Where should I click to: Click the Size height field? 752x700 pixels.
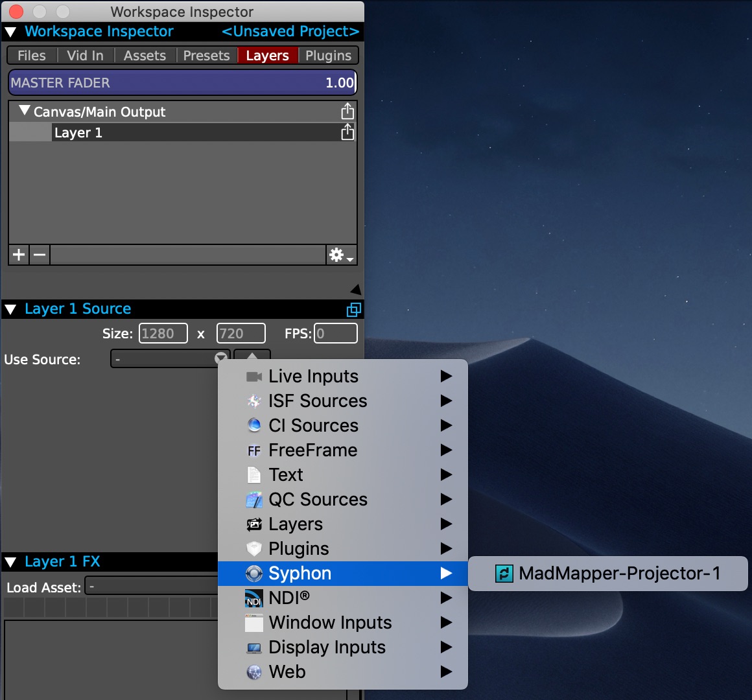click(x=241, y=333)
